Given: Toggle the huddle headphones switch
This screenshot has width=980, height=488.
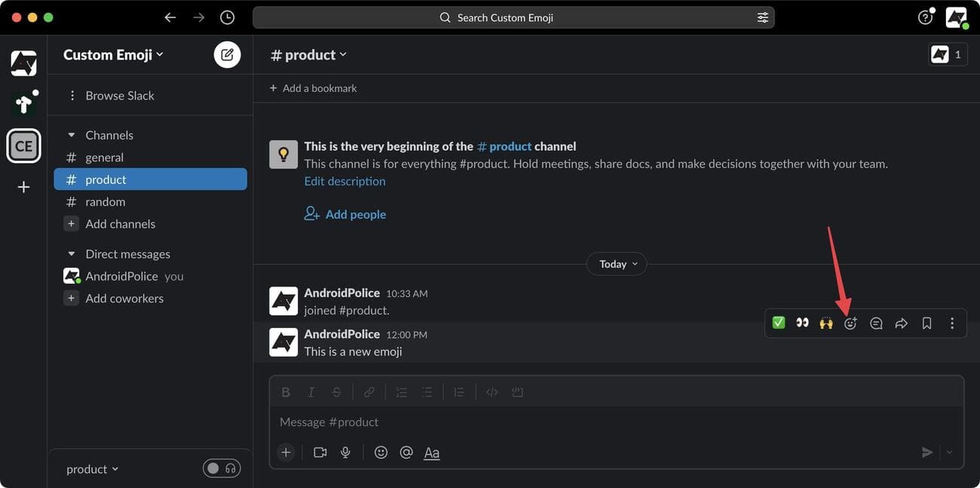Looking at the screenshot, I should (x=222, y=468).
